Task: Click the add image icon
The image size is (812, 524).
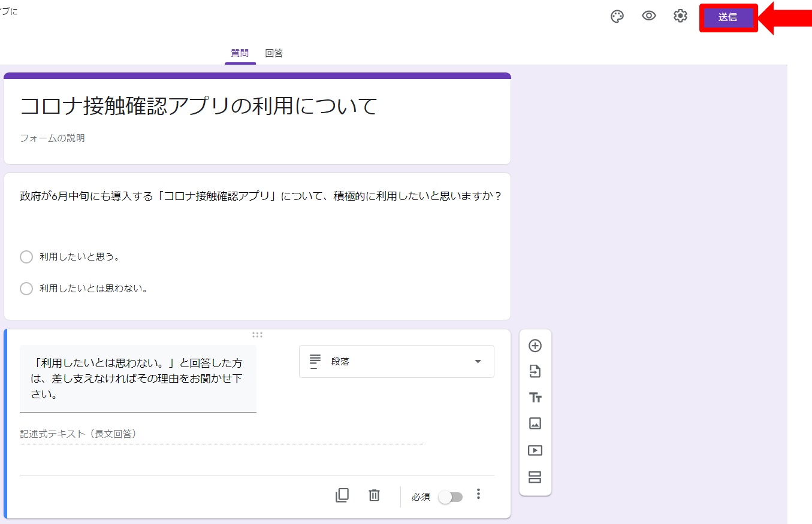Action: pyautogui.click(x=535, y=423)
